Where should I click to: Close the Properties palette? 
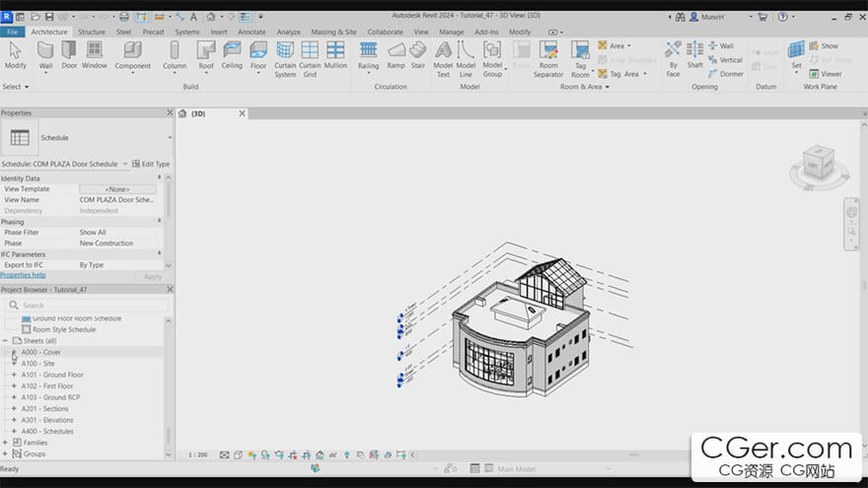[x=170, y=112]
